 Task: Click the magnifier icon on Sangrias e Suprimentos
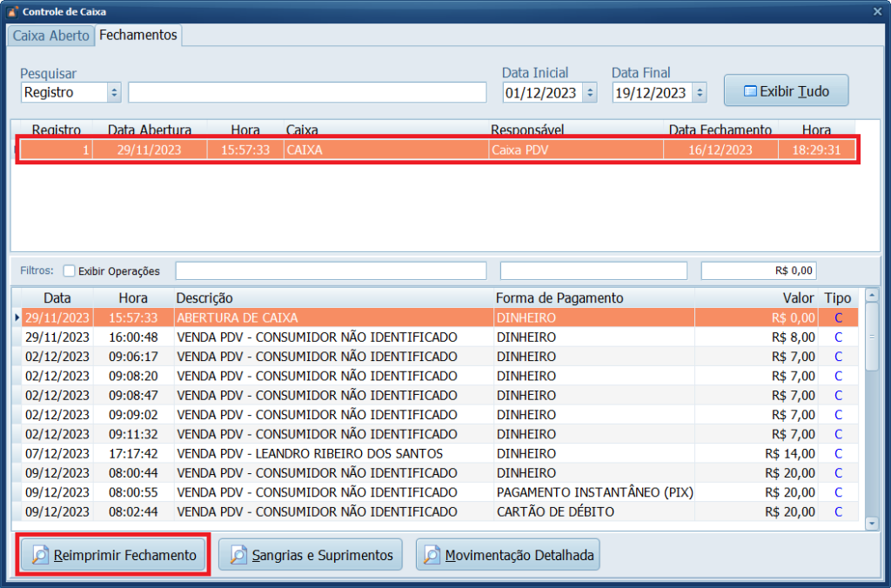[238, 555]
